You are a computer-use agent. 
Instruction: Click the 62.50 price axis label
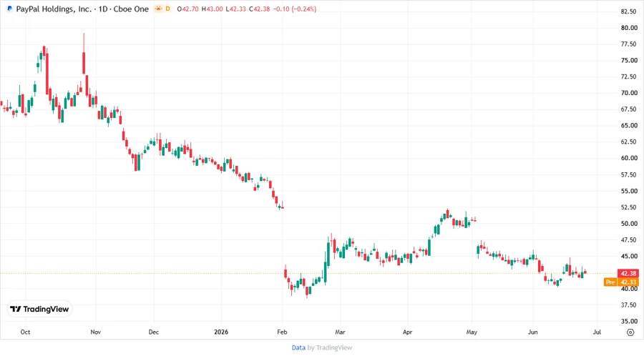(629, 142)
